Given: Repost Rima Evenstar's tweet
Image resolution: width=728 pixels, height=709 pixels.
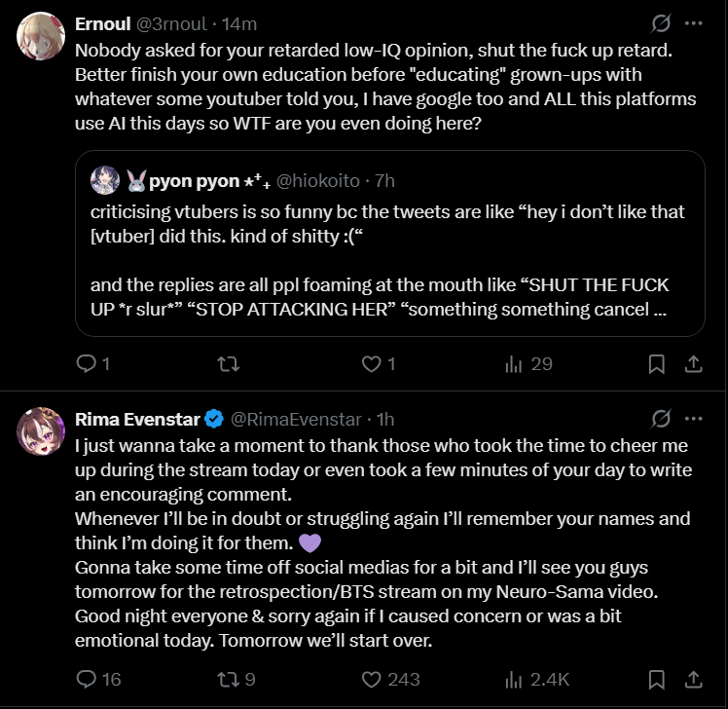Looking at the screenshot, I should (227, 679).
